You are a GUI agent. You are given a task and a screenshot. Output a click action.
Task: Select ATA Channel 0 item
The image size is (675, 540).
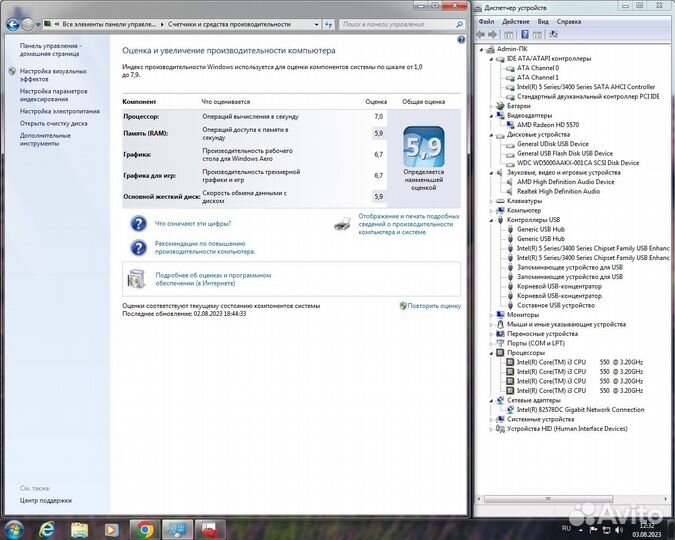coord(538,68)
